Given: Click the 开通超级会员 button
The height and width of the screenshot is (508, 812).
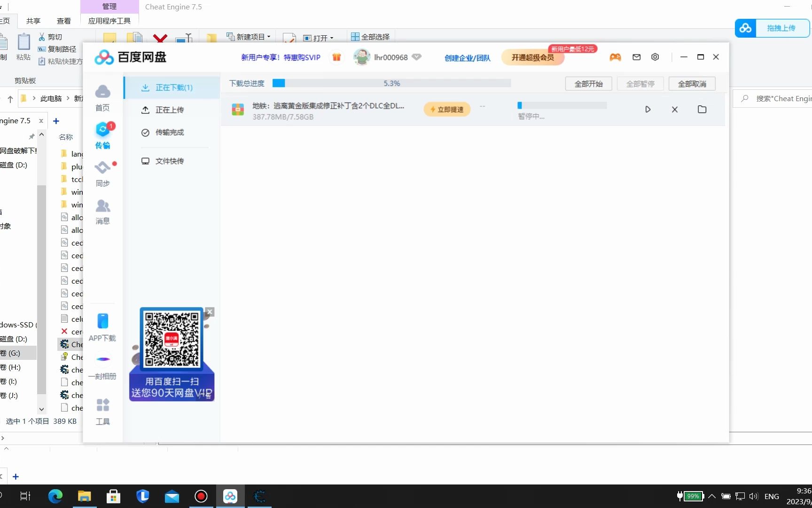Looking at the screenshot, I should [x=532, y=57].
